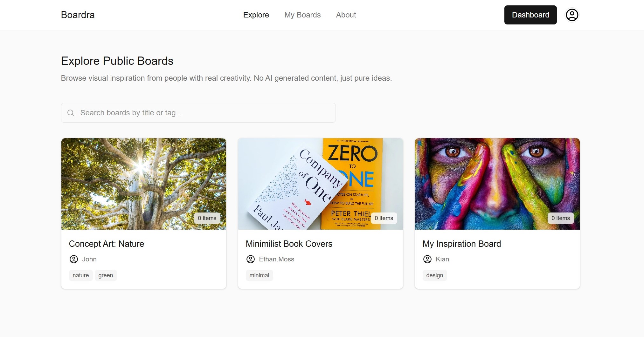
Task: Click Kian's author avatar icon
Action: point(427,259)
